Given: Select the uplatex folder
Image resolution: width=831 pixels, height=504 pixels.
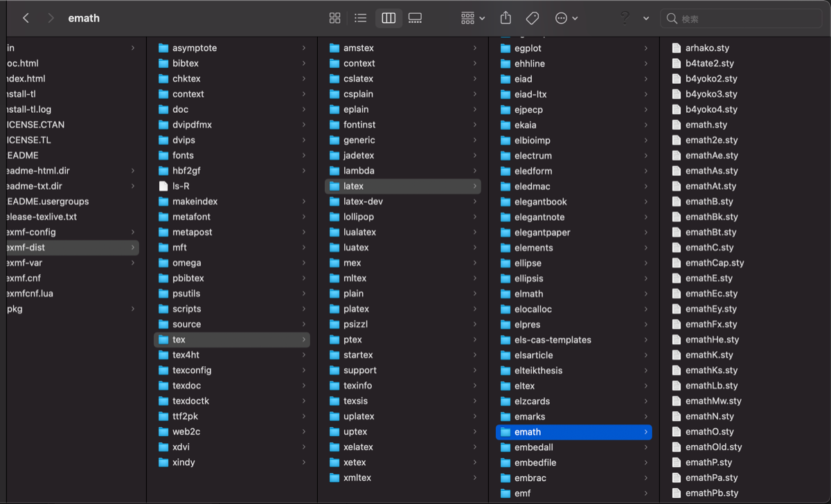Looking at the screenshot, I should pyautogui.click(x=402, y=416).
